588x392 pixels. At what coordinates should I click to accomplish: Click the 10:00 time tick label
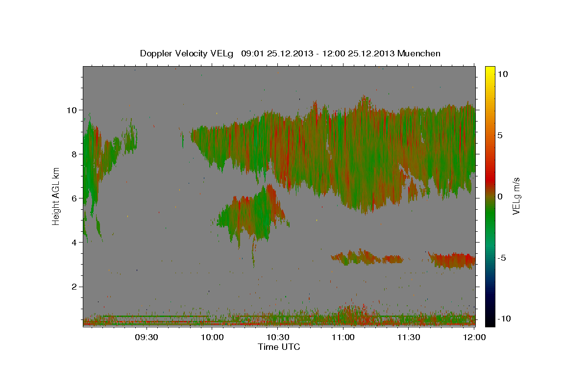212,337
